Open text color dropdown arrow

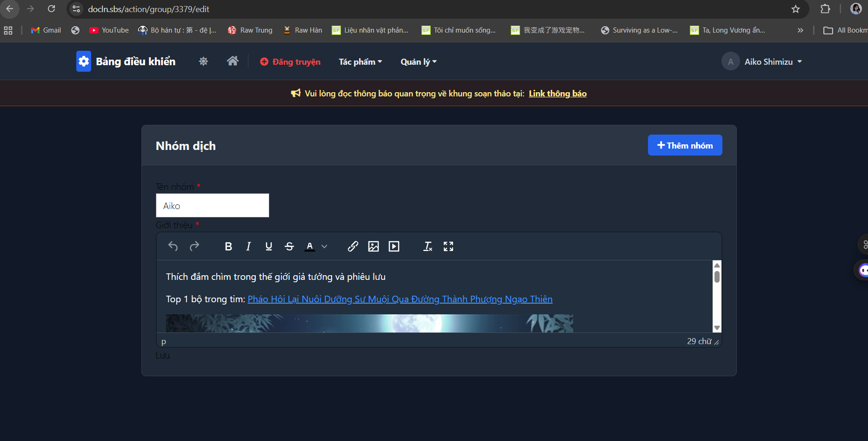[x=324, y=246]
